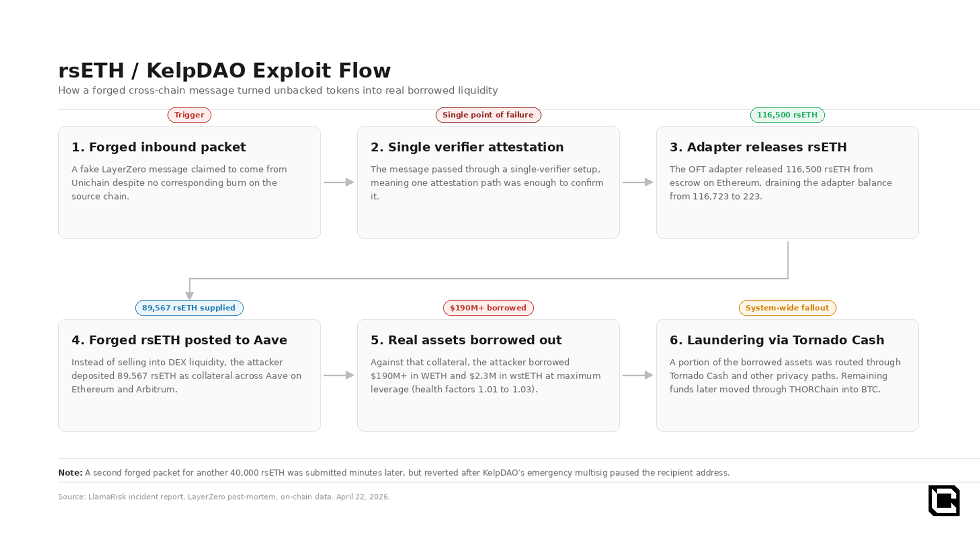980x551 pixels.
Task: Select the "$190M+ borrowed" badge
Action: pos(488,308)
